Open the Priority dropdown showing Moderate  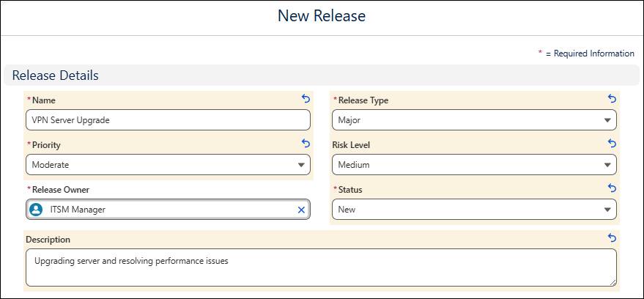tap(168, 165)
